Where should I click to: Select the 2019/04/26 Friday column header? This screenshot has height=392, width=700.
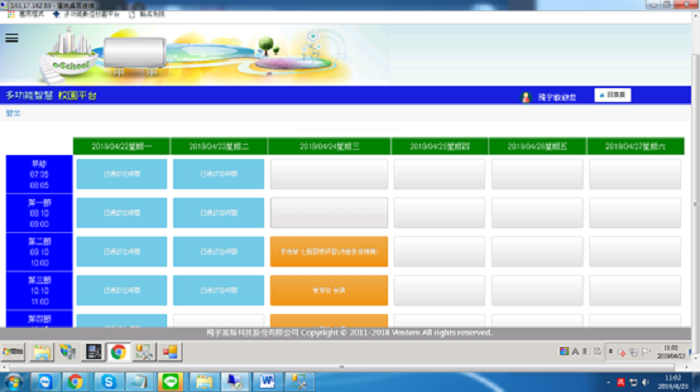click(538, 146)
